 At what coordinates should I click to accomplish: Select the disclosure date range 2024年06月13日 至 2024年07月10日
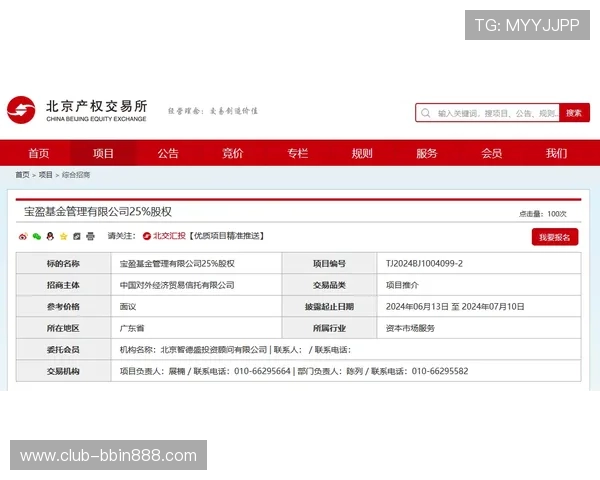click(455, 307)
